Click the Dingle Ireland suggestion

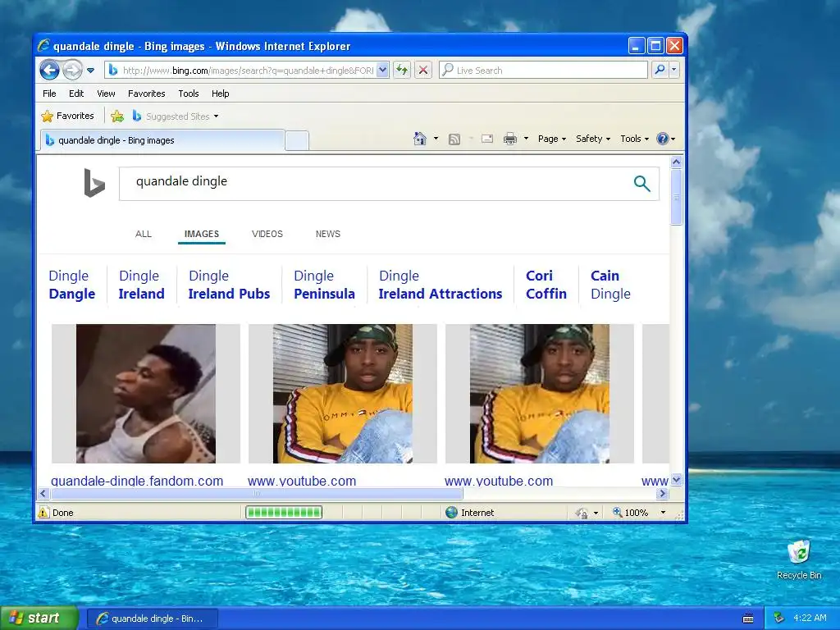[141, 285]
